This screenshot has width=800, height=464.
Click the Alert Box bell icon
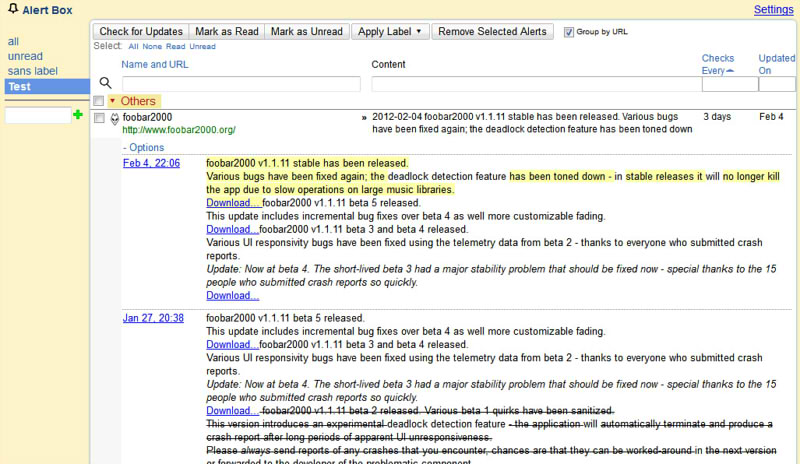click(x=13, y=9)
